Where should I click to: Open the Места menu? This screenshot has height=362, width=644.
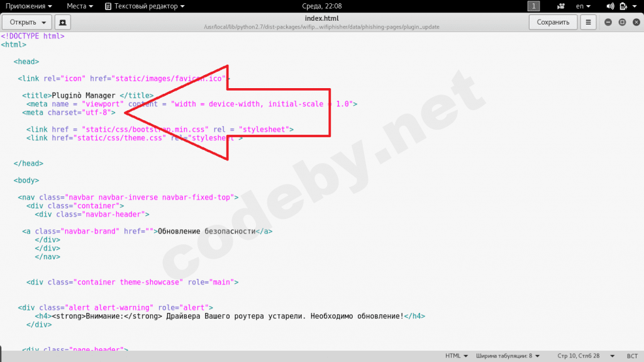[80, 6]
